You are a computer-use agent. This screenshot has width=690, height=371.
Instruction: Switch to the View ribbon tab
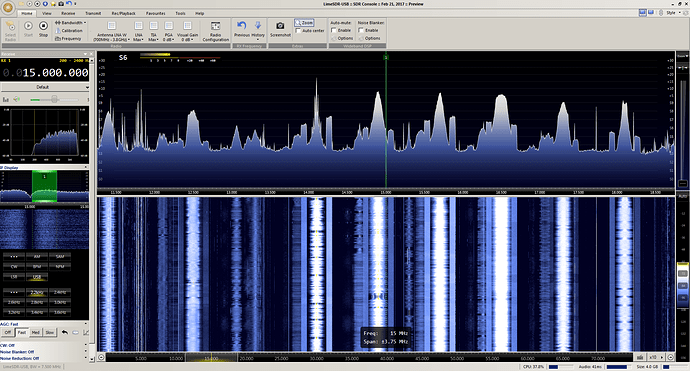tap(47, 13)
